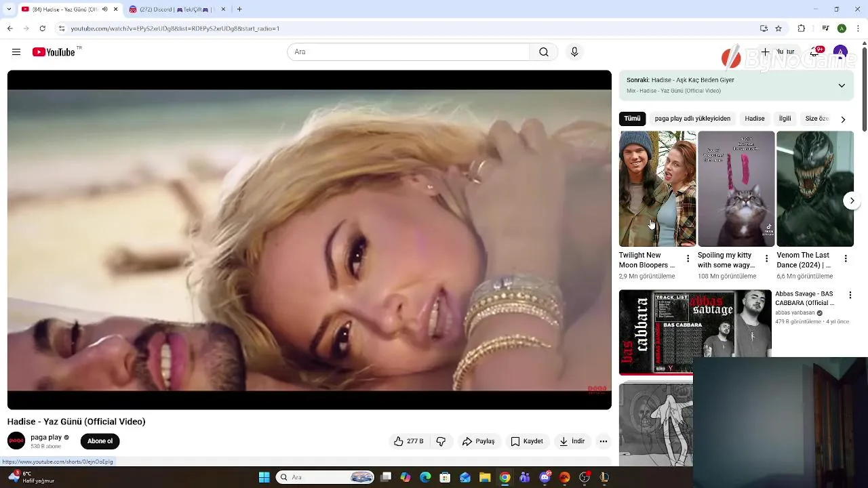
Task: Open the paga play channel avatar
Action: click(x=16, y=441)
